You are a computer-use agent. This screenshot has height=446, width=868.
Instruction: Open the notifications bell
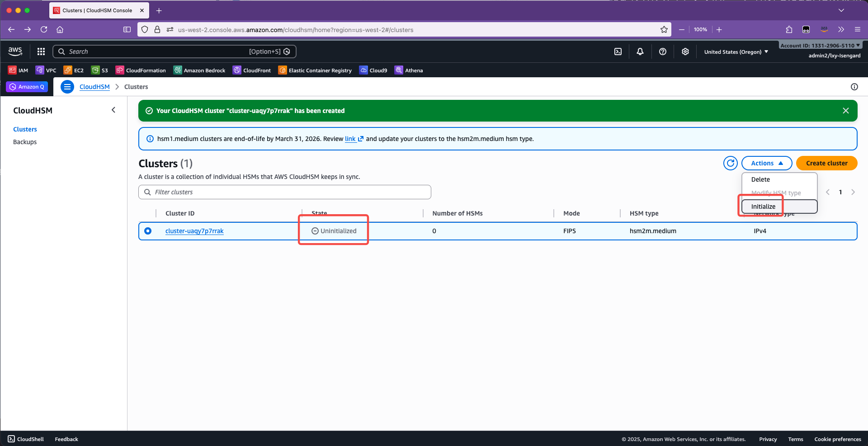pos(640,52)
